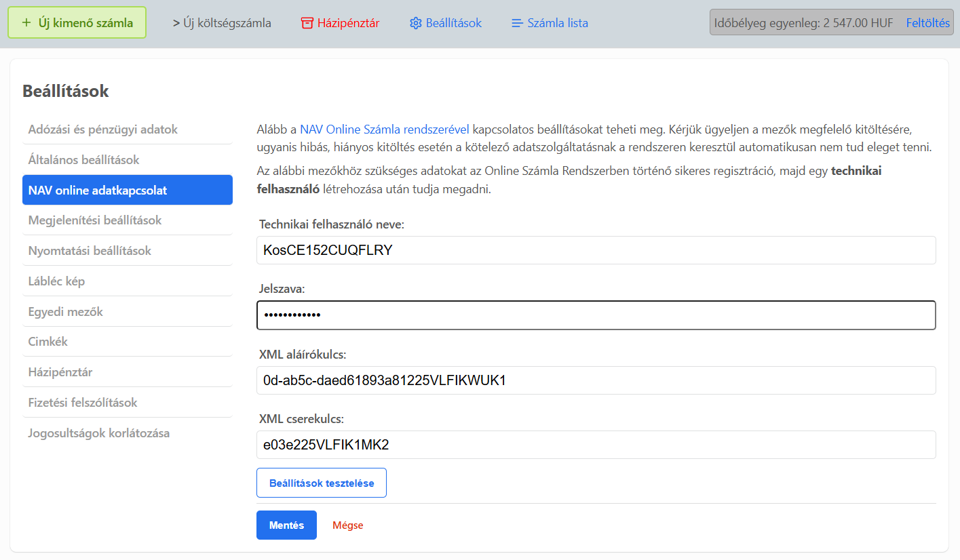This screenshot has width=960, height=560.
Task: Click the plus icon on Új kimenő számla
Action: [26, 22]
